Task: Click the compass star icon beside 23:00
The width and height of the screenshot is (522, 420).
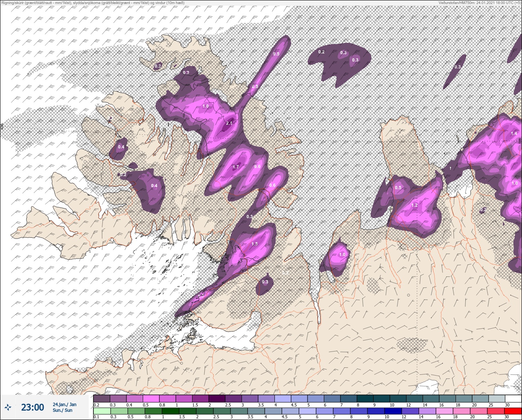Action: pos(8,407)
